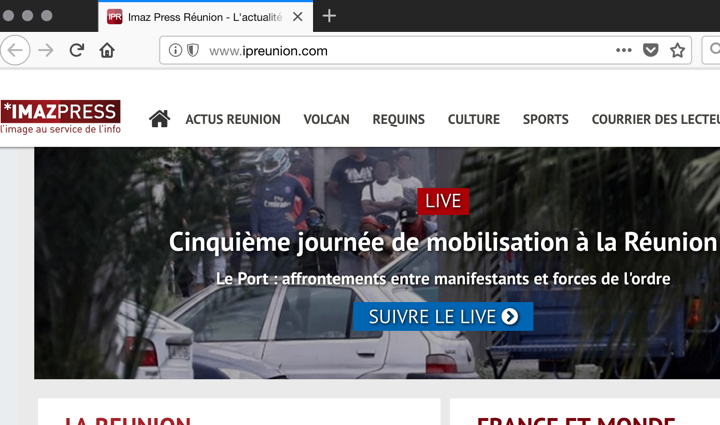Click the browser forward arrow
The image size is (720, 425).
tap(46, 50)
